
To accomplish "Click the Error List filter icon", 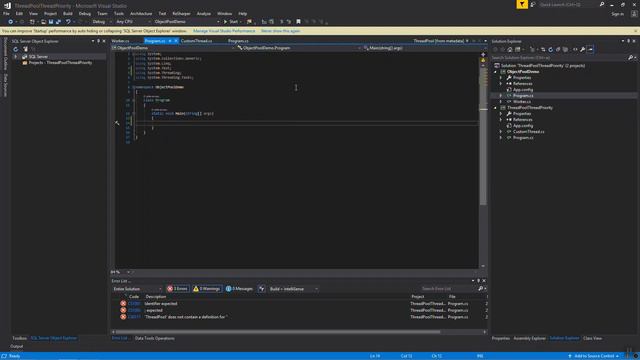I will pyautogui.click(x=262, y=289).
